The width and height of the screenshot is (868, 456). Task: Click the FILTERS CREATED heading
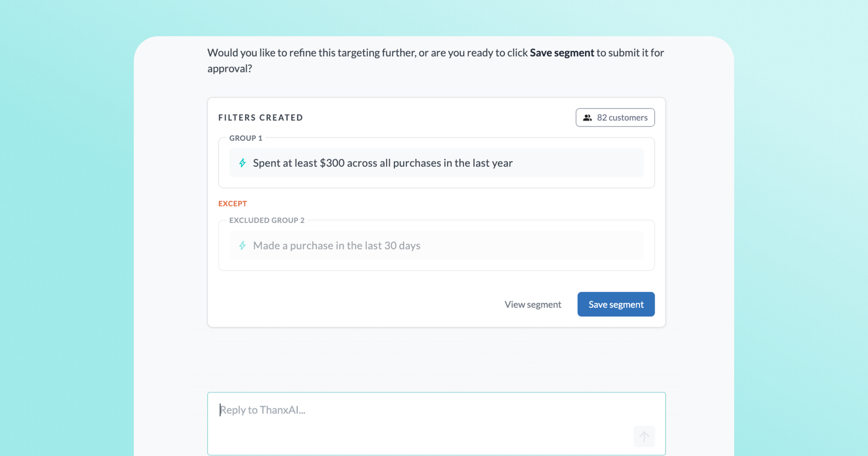click(261, 118)
